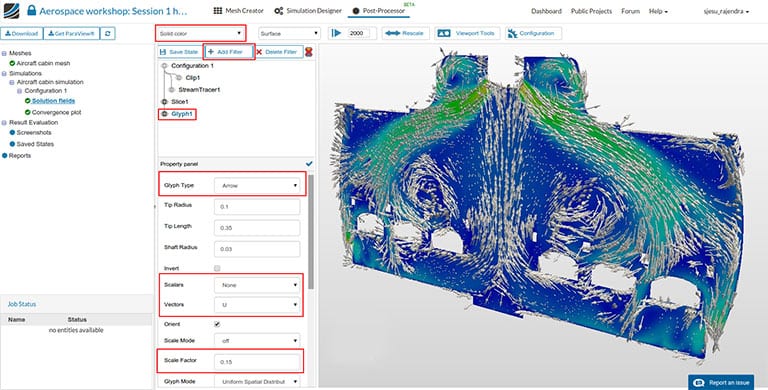Open the Forum link
768x390 pixels.
[x=630, y=11]
